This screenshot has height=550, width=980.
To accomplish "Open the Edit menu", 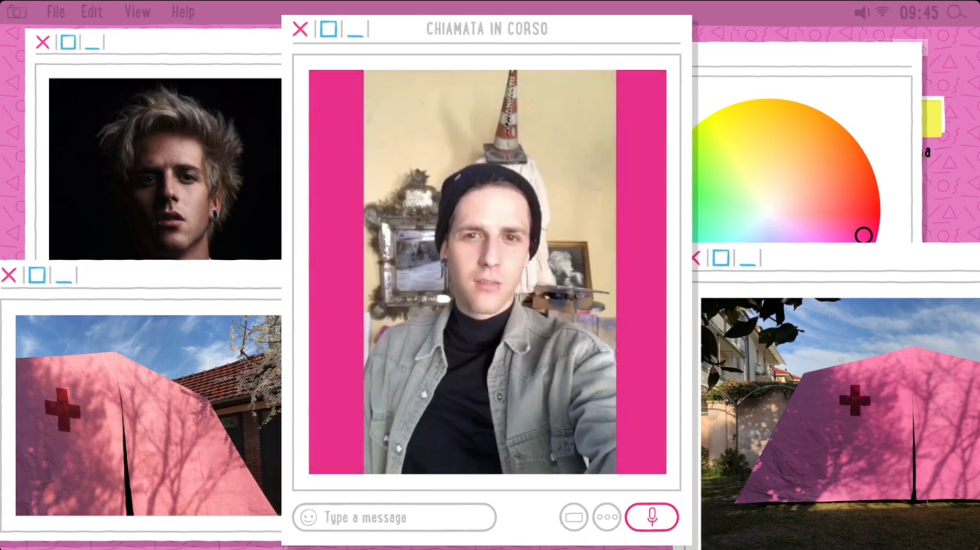I will coord(91,11).
